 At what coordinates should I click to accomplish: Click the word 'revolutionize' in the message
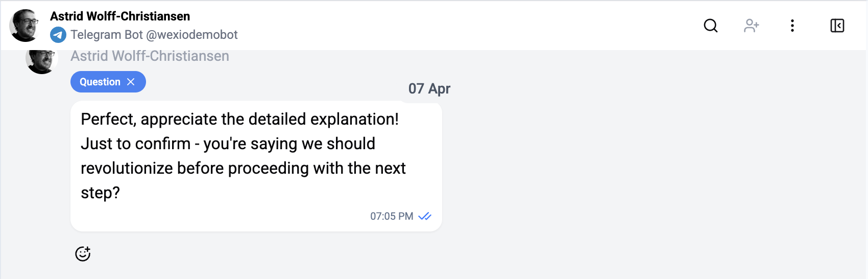click(127, 169)
